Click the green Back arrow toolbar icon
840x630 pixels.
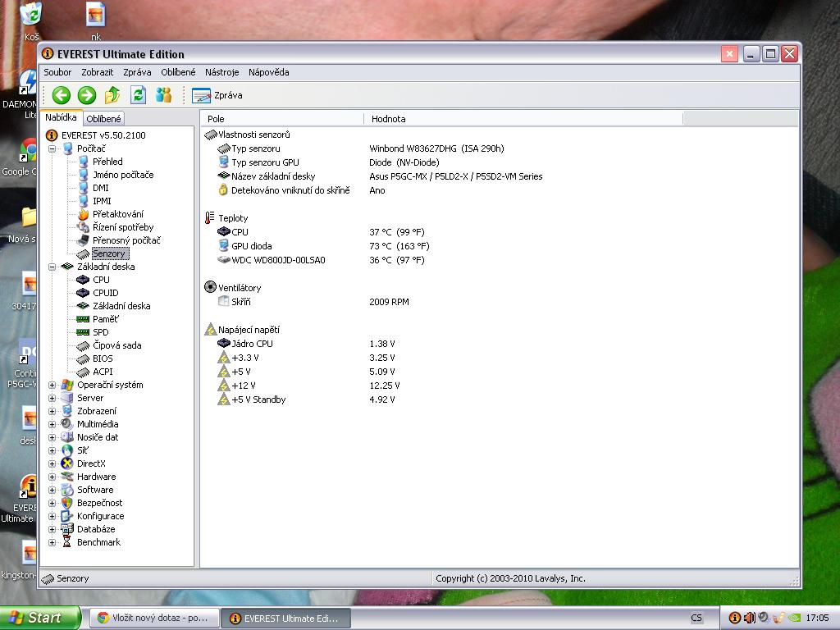[61, 95]
